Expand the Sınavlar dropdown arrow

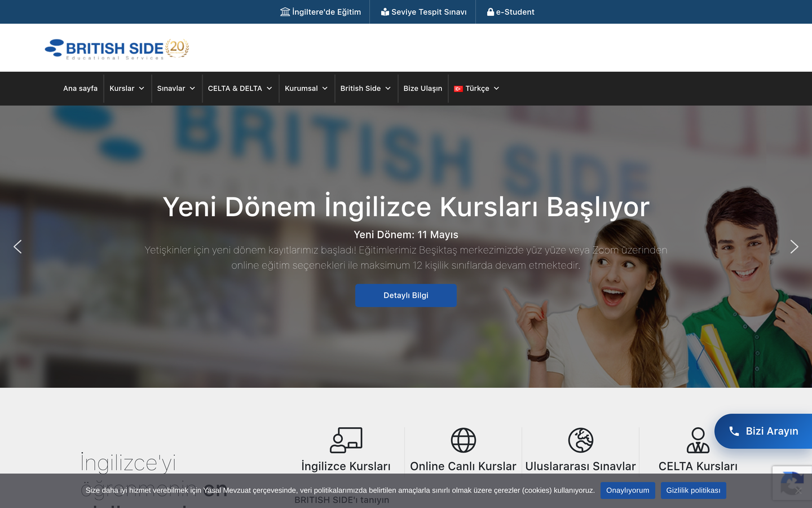point(192,89)
